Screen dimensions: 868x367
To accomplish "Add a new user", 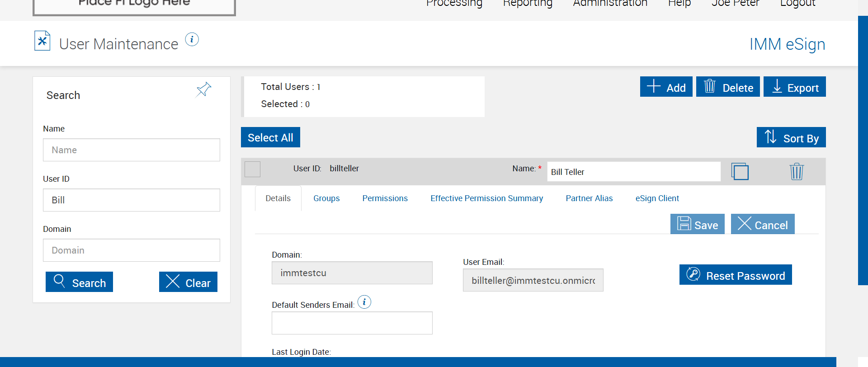I will point(666,87).
